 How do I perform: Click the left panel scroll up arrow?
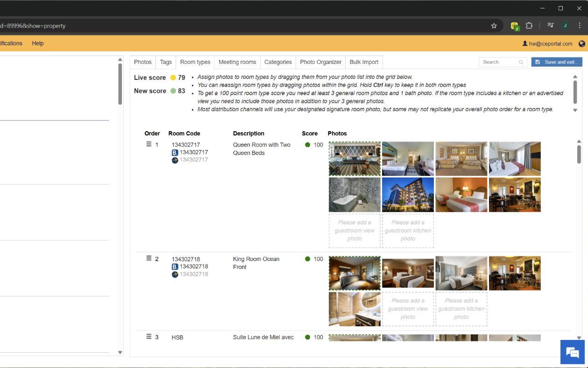(120, 60)
